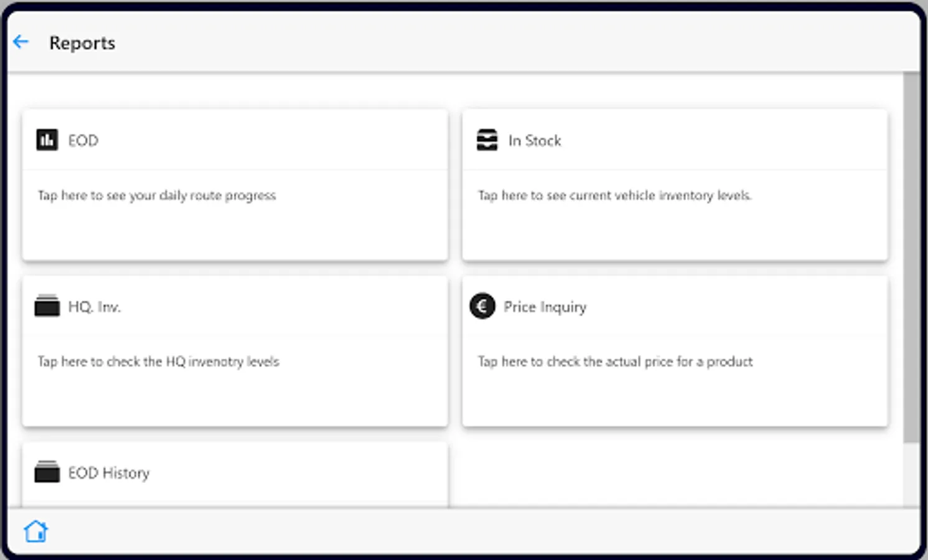Tap the current vehicle inventory levels text
The width and height of the screenshot is (928, 560).
click(615, 195)
